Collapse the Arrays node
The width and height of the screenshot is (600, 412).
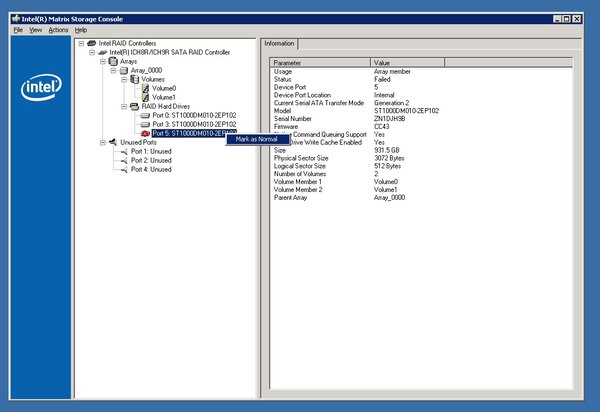click(103, 61)
